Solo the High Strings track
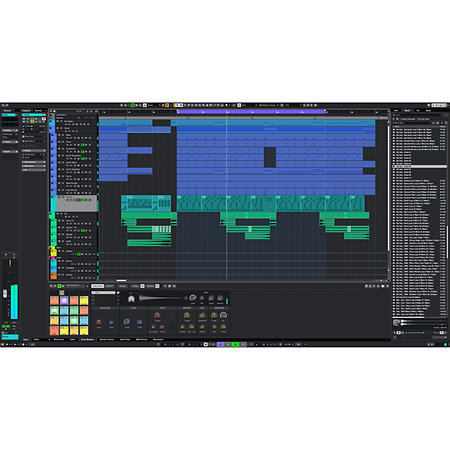Viewport: 450px width, 450px height. 63,190
